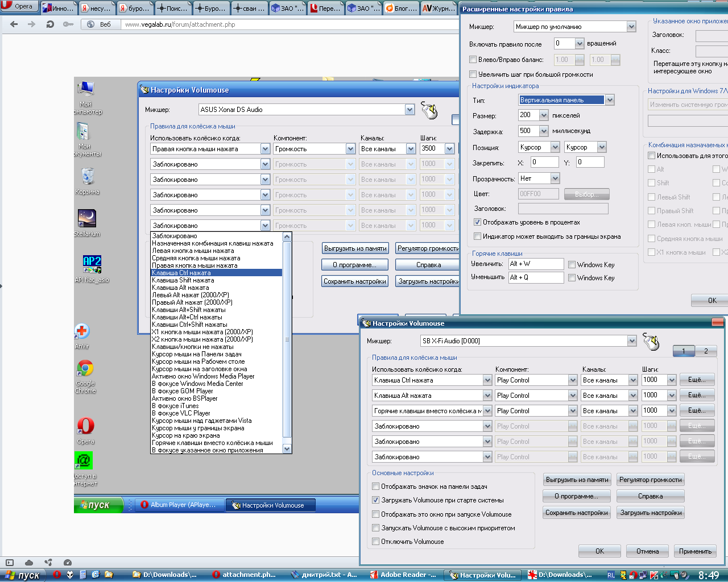Click the mouse icon next to ASUS Xonar mixer
The image size is (728, 582).
click(429, 110)
